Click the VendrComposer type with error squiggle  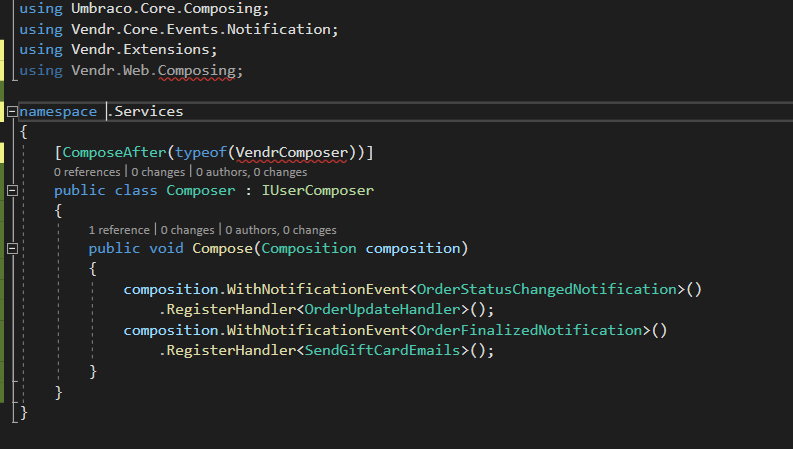coord(292,152)
